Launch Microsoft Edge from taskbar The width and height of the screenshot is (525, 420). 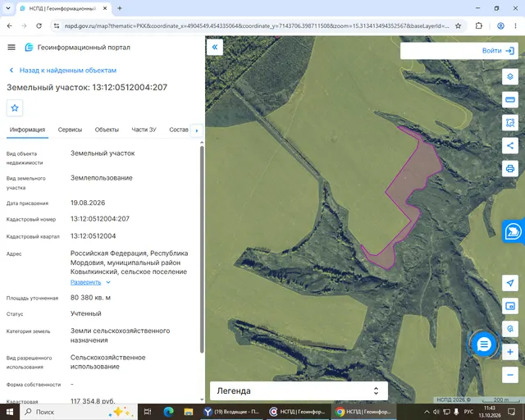[168, 412]
